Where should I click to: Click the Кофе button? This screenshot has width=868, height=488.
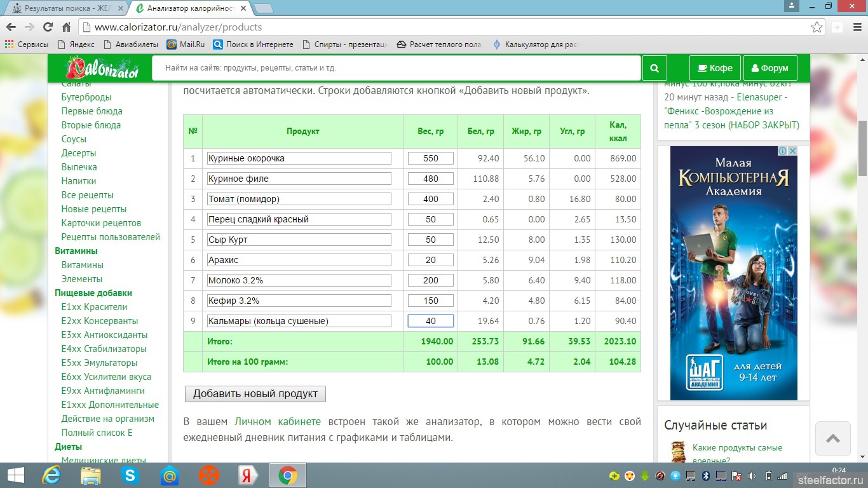715,68
